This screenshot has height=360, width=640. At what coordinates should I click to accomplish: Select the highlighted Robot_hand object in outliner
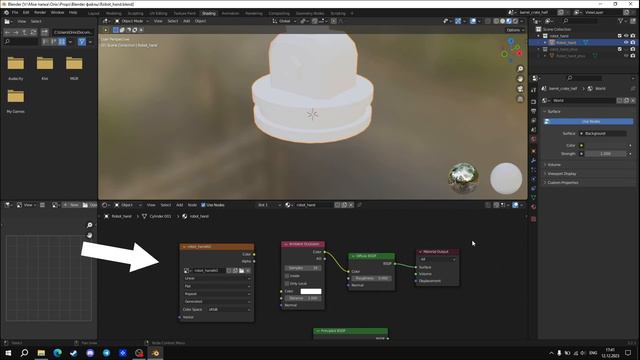[566, 42]
